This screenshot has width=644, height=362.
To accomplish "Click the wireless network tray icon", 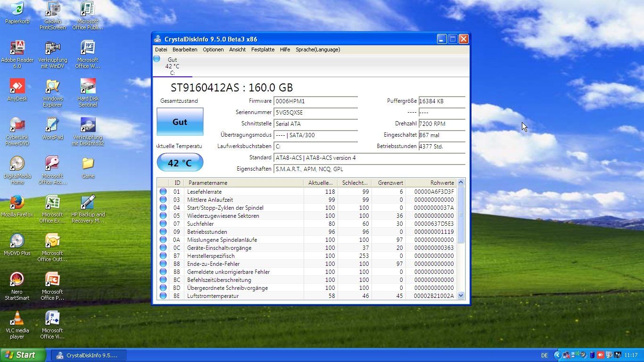I will (x=575, y=354).
